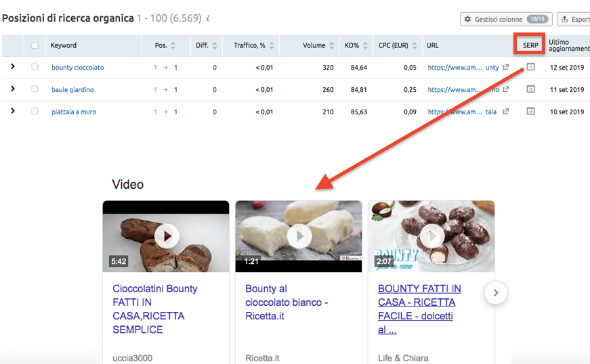Tick the baule giardino row checkbox
This screenshot has width=590, height=364.
[x=35, y=89]
